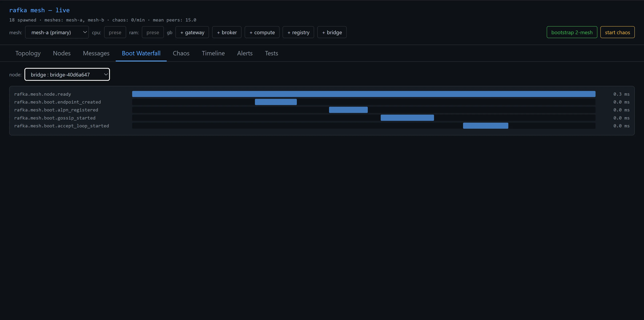Click the 0.0 ms value for accept_loop_started
644x320 pixels.
click(x=621, y=126)
